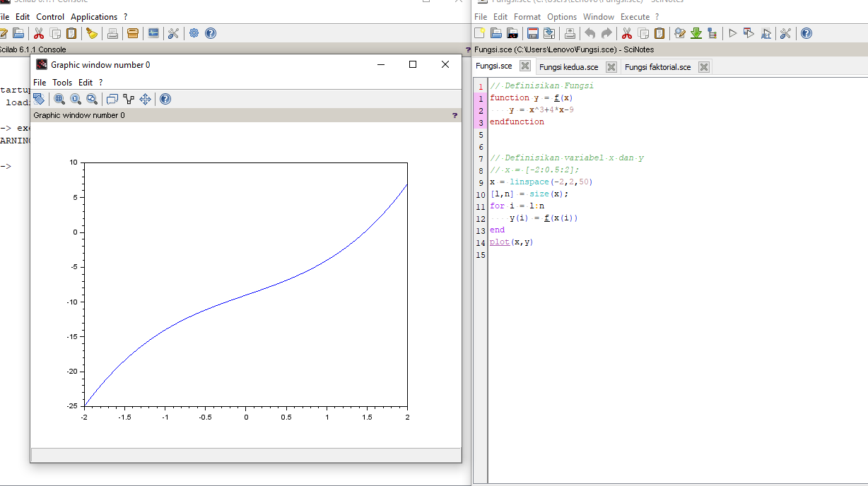Click the Original view zoom icon in graphic window
The height and width of the screenshot is (486, 868).
tap(76, 99)
